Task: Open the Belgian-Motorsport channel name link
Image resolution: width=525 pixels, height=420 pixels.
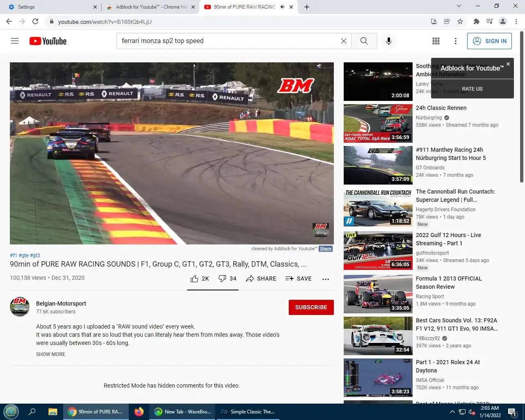Action: [61, 304]
